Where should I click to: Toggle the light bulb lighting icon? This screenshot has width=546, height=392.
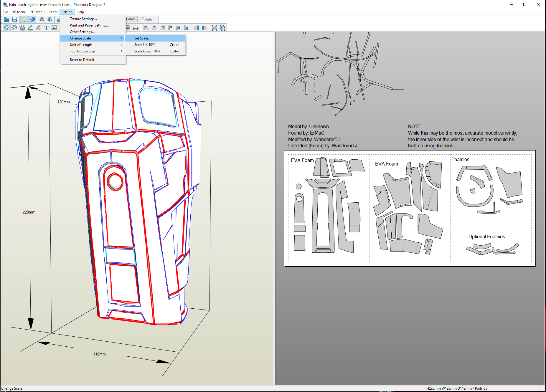click(x=24, y=19)
